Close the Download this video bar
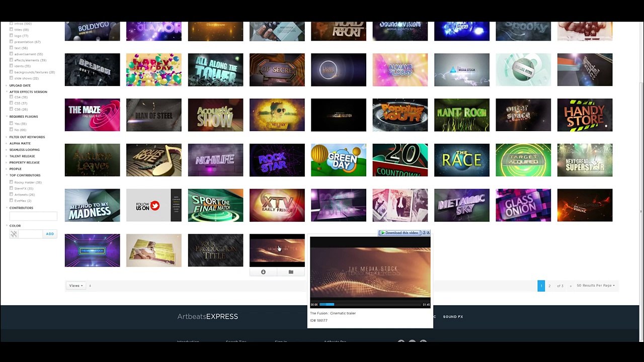Screen dimensions: 644x362 [x=428, y=233]
